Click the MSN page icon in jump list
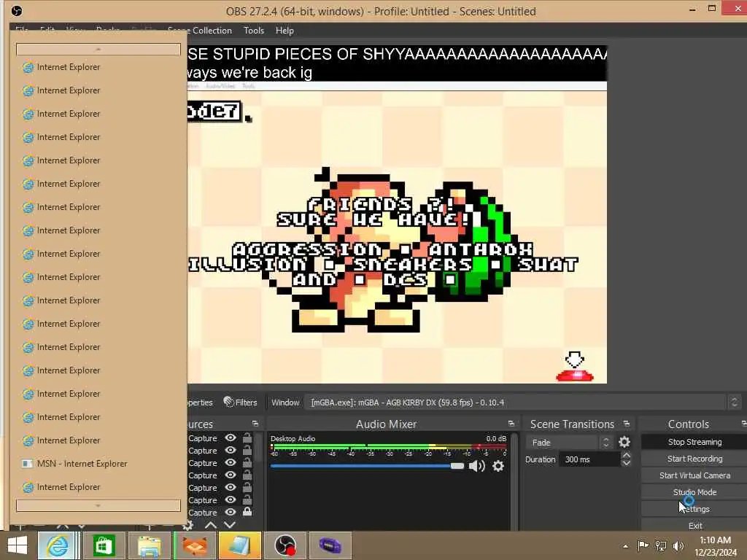This screenshot has height=560, width=747. point(28,463)
